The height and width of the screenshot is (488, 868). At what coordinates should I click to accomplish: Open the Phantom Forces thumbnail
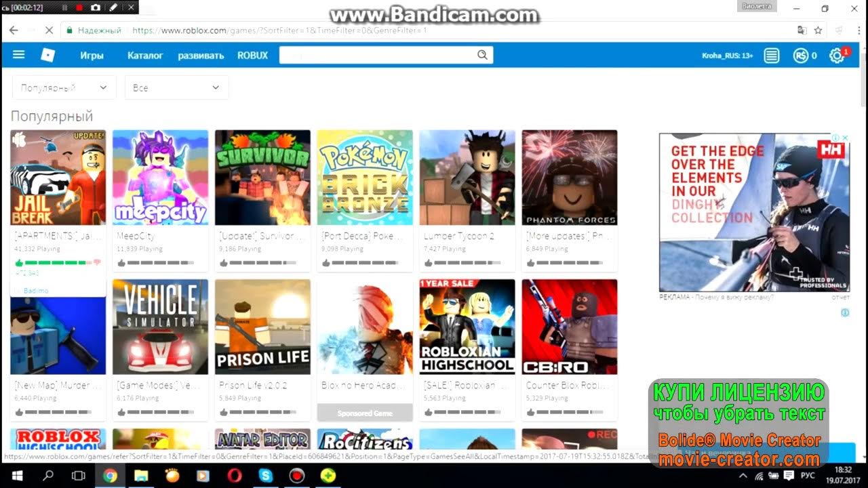click(570, 178)
